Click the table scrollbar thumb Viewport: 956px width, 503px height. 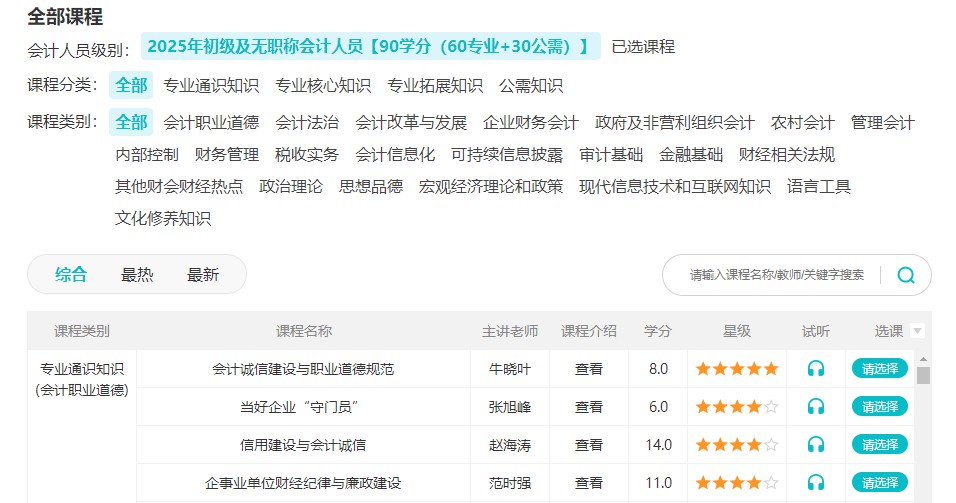tap(923, 375)
